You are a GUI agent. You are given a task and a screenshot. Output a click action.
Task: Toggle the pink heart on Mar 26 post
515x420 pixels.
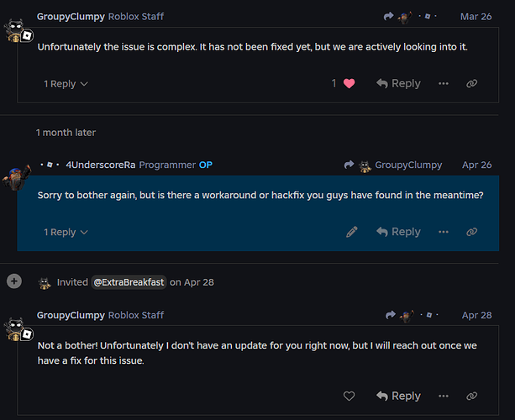click(x=349, y=83)
